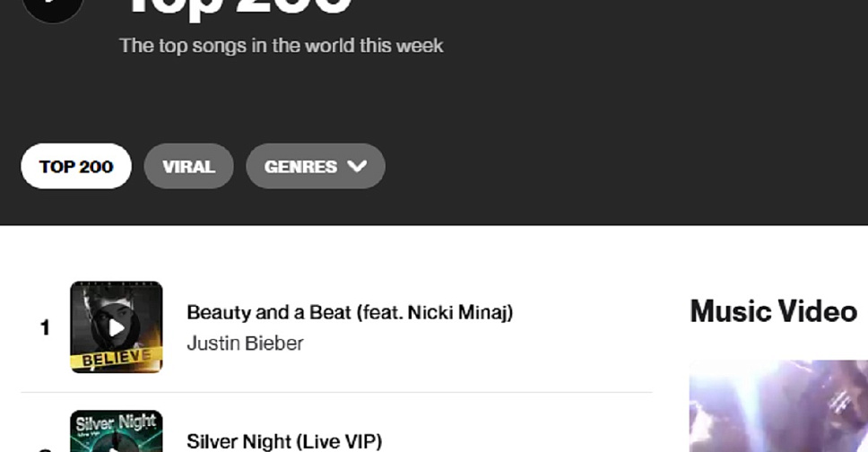The image size is (868, 452).
Task: Click the Top 200 page heading
Action: pos(238,7)
